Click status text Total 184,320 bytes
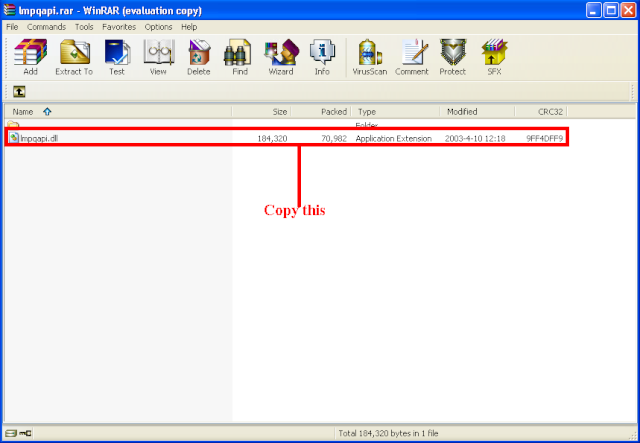Image resolution: width=640 pixels, height=443 pixels. pyautogui.click(x=388, y=433)
